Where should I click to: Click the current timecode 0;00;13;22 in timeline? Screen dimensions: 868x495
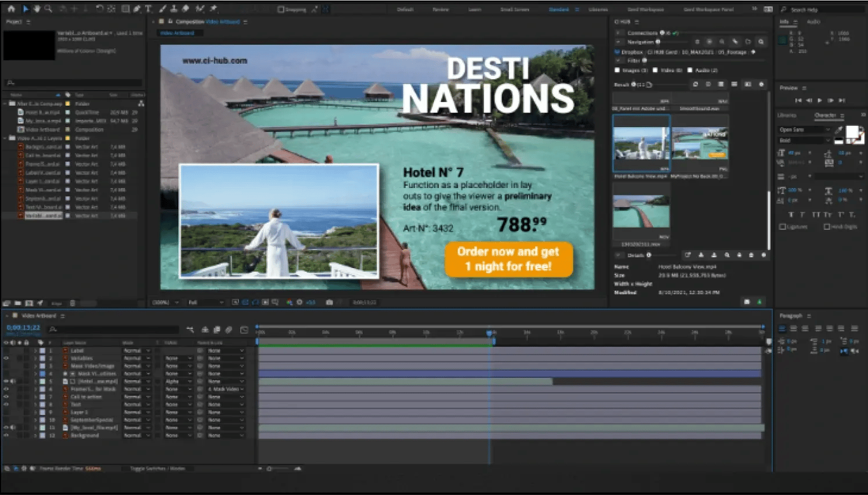coord(23,328)
